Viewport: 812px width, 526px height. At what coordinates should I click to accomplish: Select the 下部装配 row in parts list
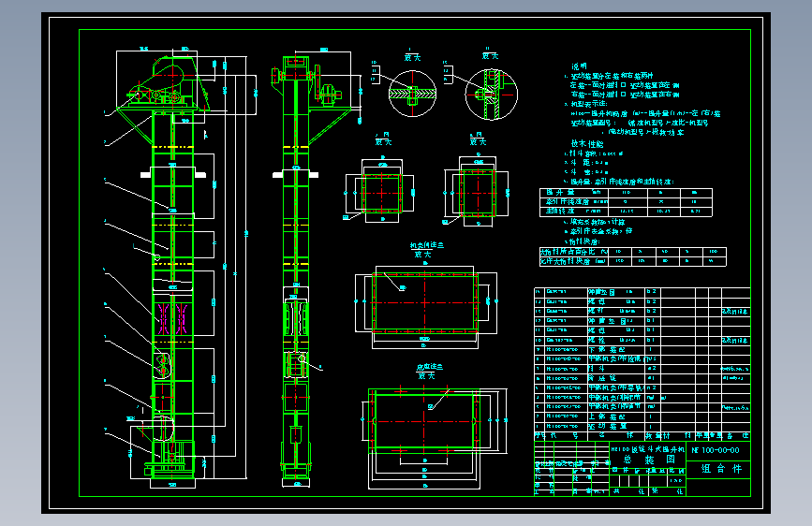[x=642, y=349]
